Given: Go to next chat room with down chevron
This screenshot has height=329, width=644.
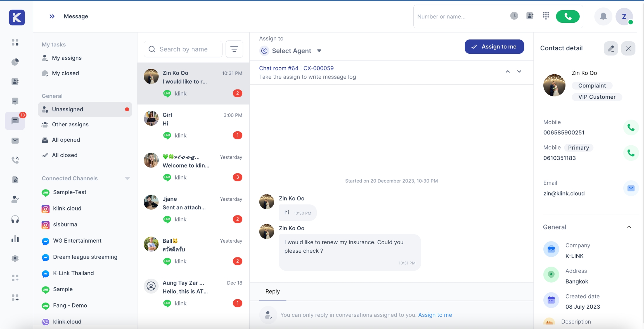Looking at the screenshot, I should (519, 72).
